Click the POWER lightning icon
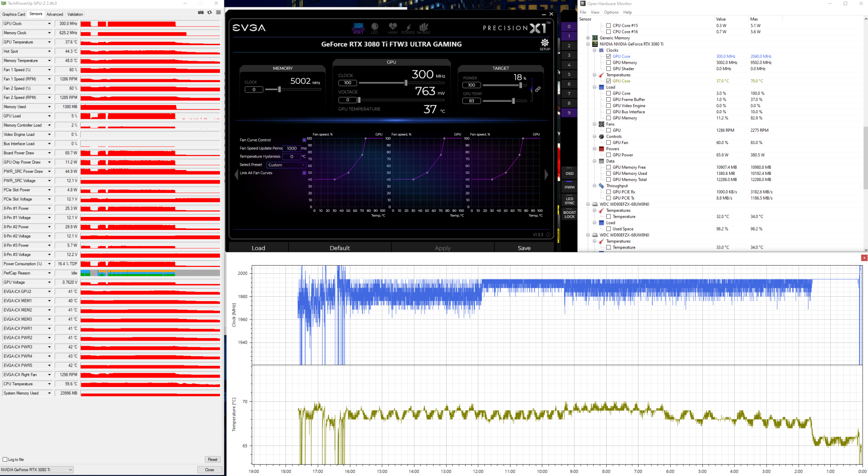Image resolution: width=868 pixels, height=476 pixels. (408, 28)
